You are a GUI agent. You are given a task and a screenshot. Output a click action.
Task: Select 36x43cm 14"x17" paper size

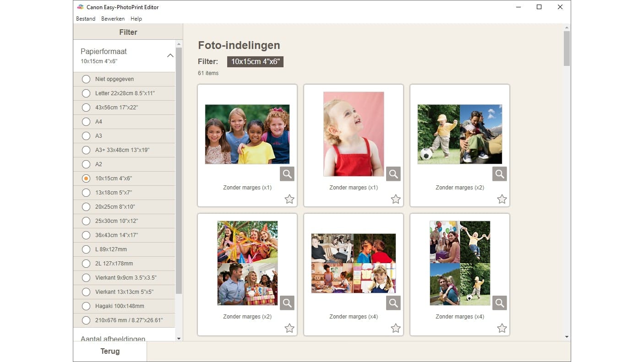coord(124,235)
